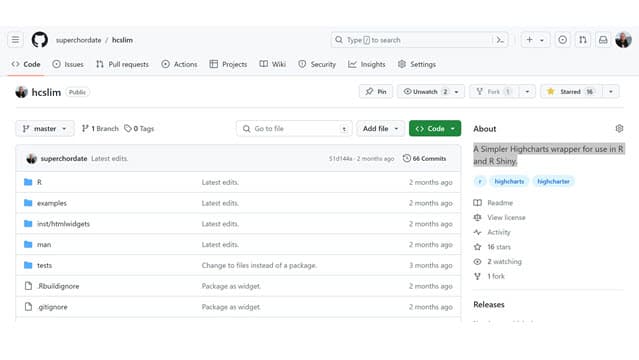Pin the hcslim repository
This screenshot has height=360, width=639.
[376, 92]
